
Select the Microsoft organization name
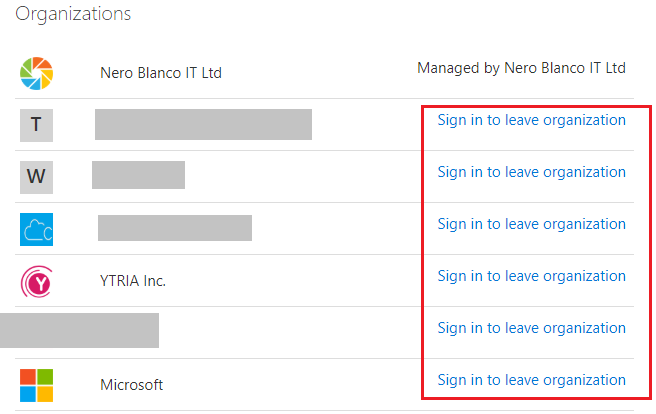coord(131,385)
